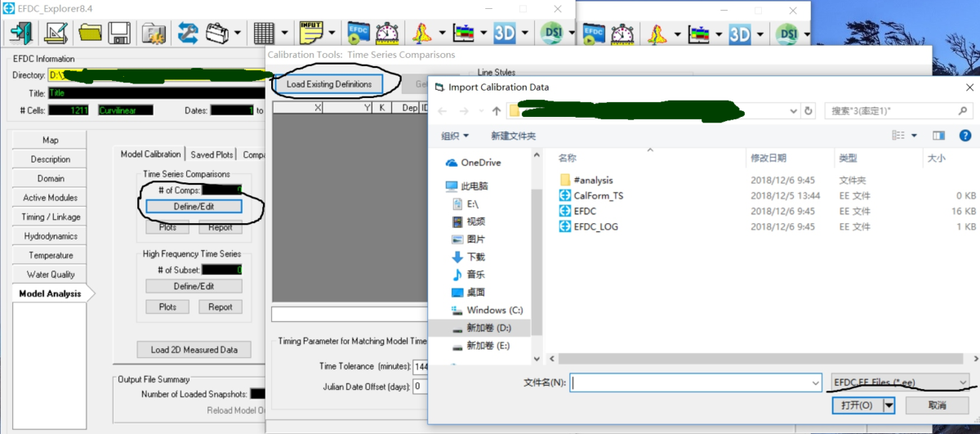Expand the grid icon dropdown arrow
Image resolution: width=980 pixels, height=434 pixels.
pyautogui.click(x=285, y=34)
